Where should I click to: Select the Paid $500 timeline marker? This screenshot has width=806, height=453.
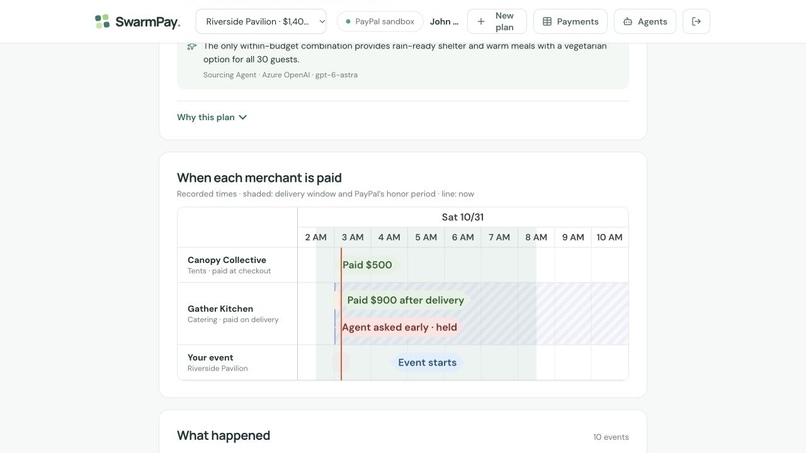click(x=367, y=265)
